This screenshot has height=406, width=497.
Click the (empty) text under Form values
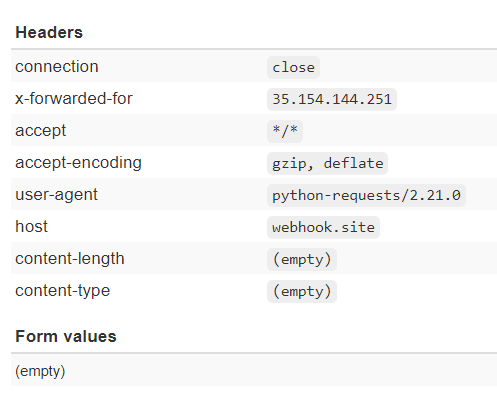coord(40,371)
